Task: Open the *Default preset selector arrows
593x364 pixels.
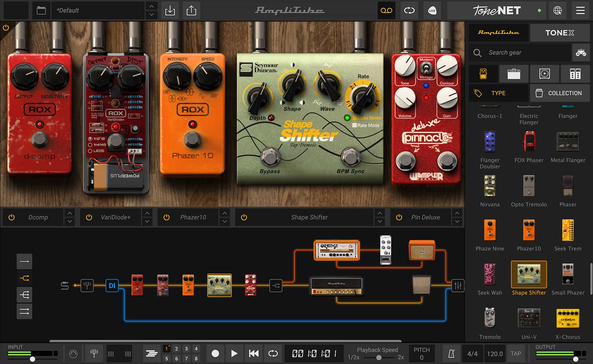Action: click(x=151, y=11)
